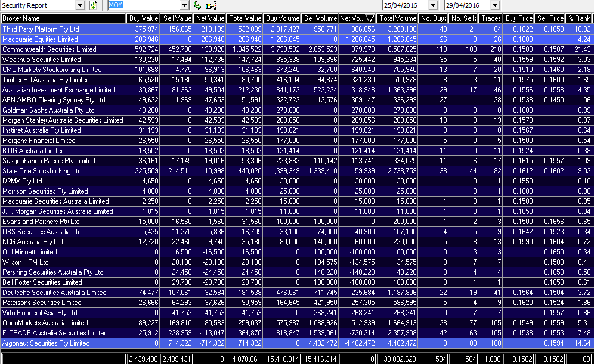Select the Third Party Platform Pty Ltd row

coord(296,29)
